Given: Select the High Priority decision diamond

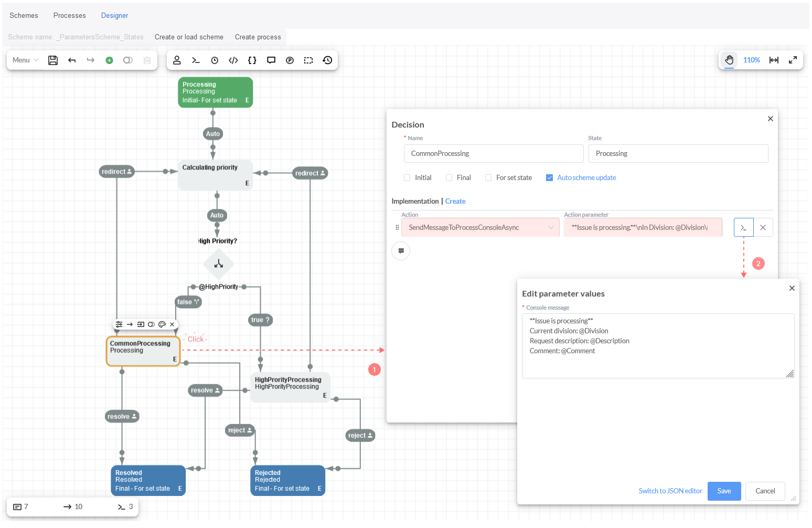Looking at the screenshot, I should [219, 264].
